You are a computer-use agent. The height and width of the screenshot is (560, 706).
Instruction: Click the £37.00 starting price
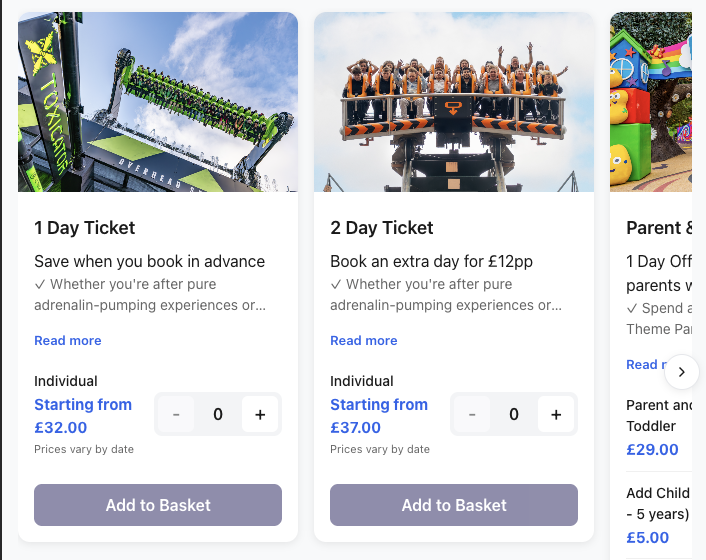tap(356, 428)
